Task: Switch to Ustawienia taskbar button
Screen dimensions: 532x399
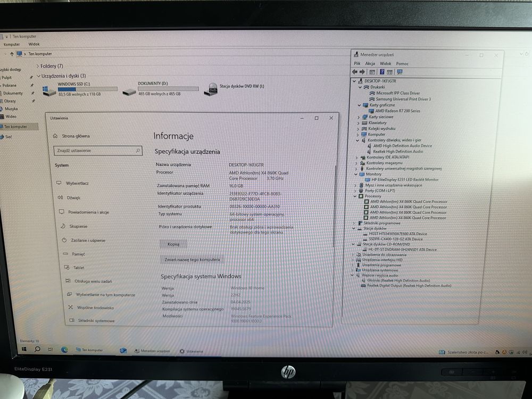Action: tap(192, 351)
